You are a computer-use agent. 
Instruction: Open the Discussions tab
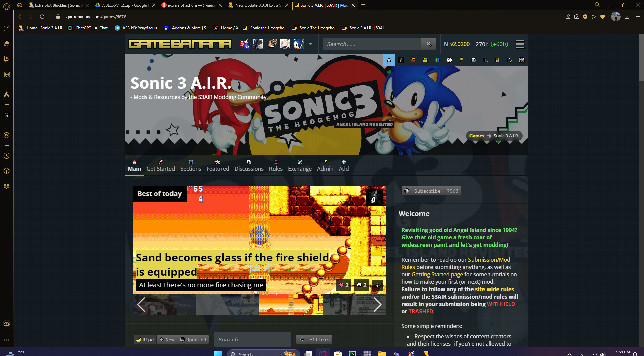[x=249, y=165]
